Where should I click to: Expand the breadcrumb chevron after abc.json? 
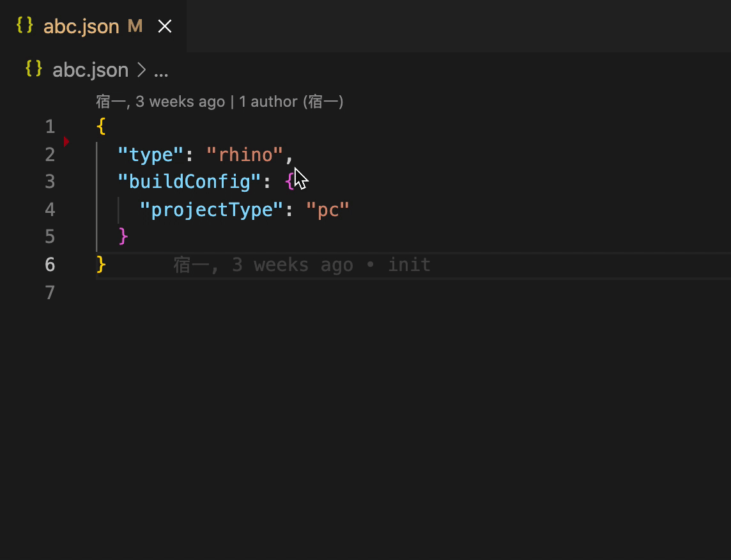click(x=141, y=70)
